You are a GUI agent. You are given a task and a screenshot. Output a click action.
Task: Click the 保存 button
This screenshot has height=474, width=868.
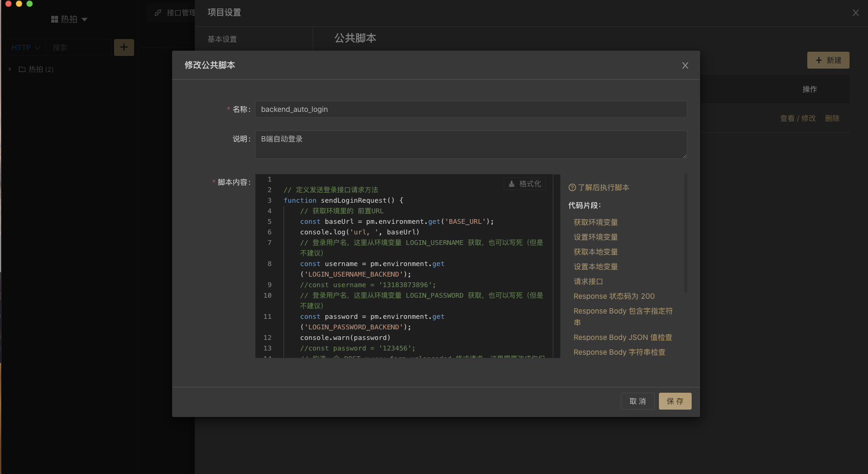675,401
